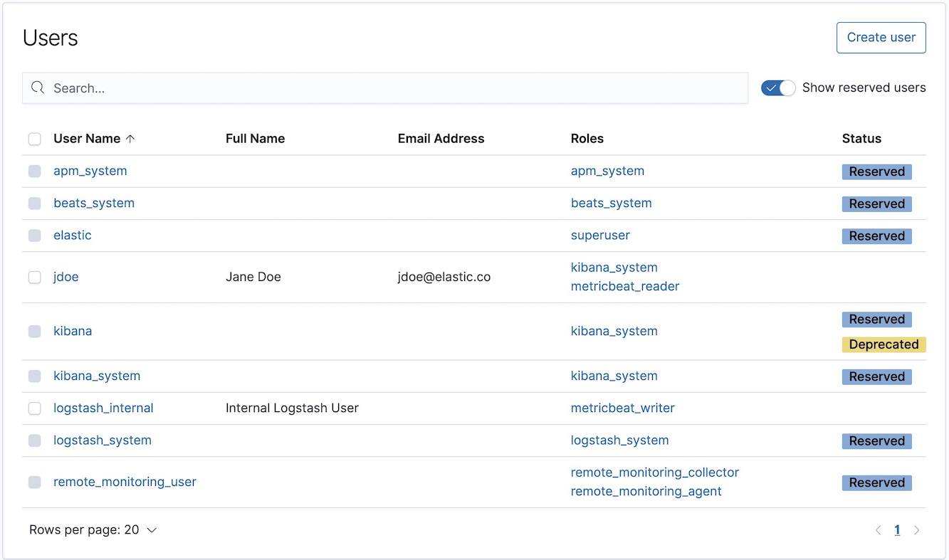Open the superuser role link
Screen dimensions: 949x560
click(599, 235)
